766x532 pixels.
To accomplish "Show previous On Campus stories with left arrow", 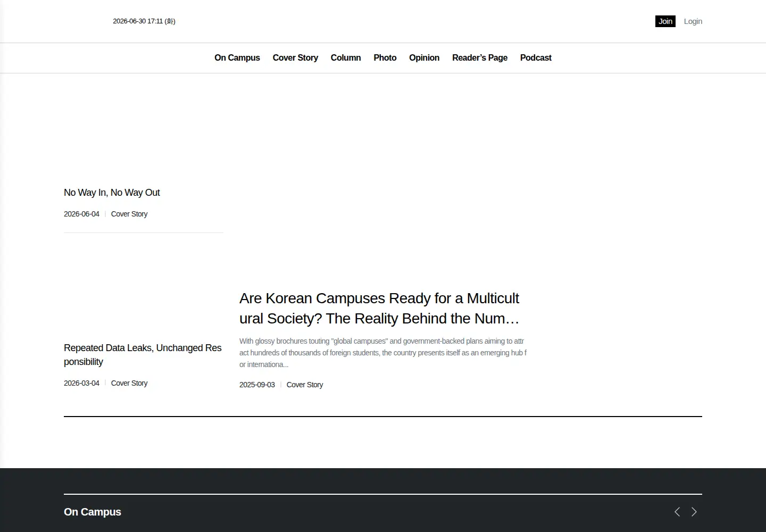I will coord(677,512).
